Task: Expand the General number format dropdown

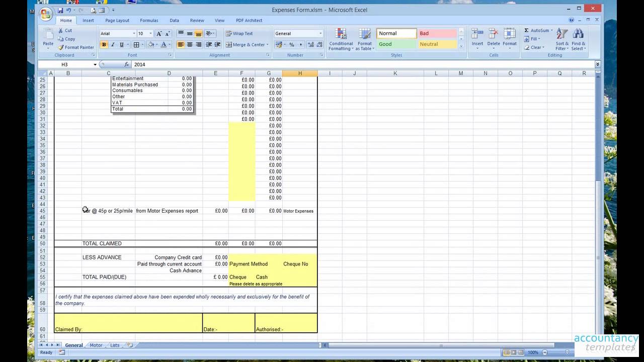Action: point(320,34)
